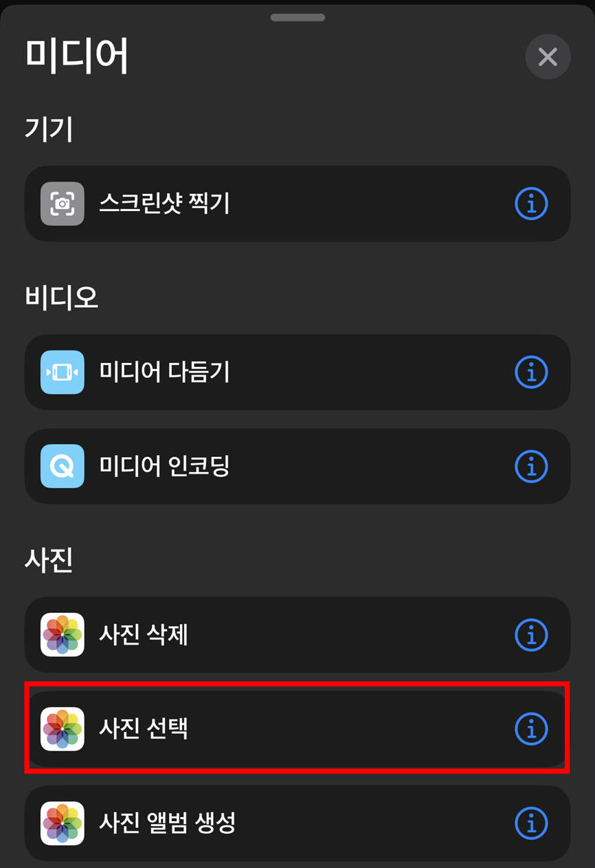Close the 미디어 panel
The image size is (595, 868).
[x=548, y=56]
